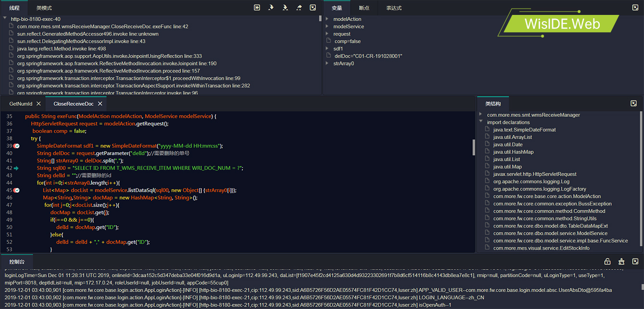
Task: Click the step return debug icon
Action: pos(299,8)
